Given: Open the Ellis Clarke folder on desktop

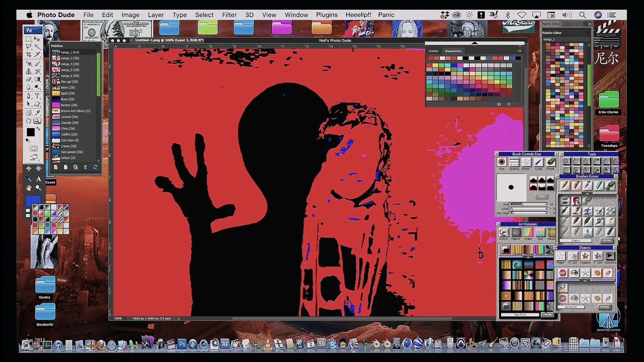Looking at the screenshot, I should [x=609, y=102].
